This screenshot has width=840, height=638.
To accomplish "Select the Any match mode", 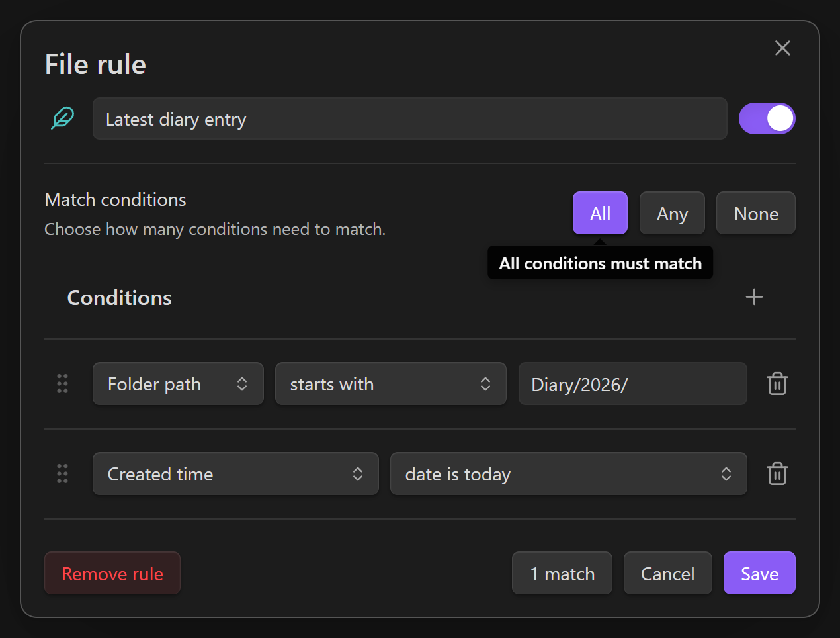I will [672, 213].
